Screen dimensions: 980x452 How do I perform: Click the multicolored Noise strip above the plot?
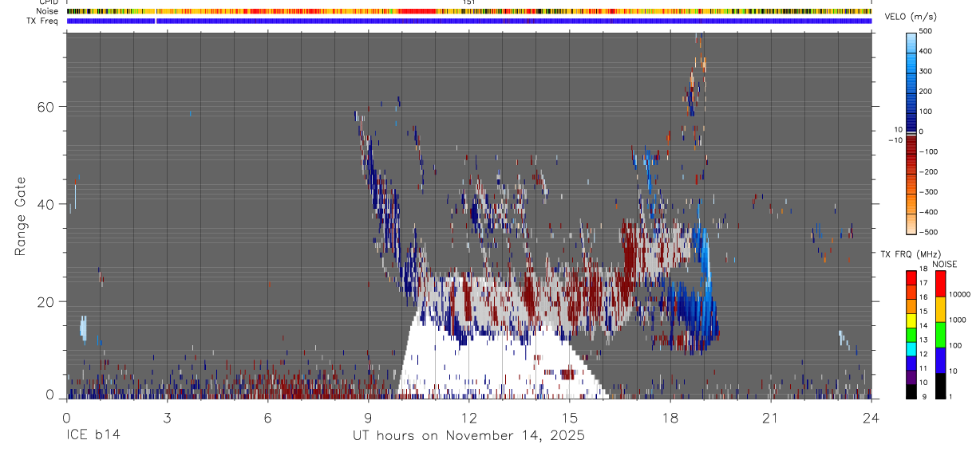coord(469,12)
